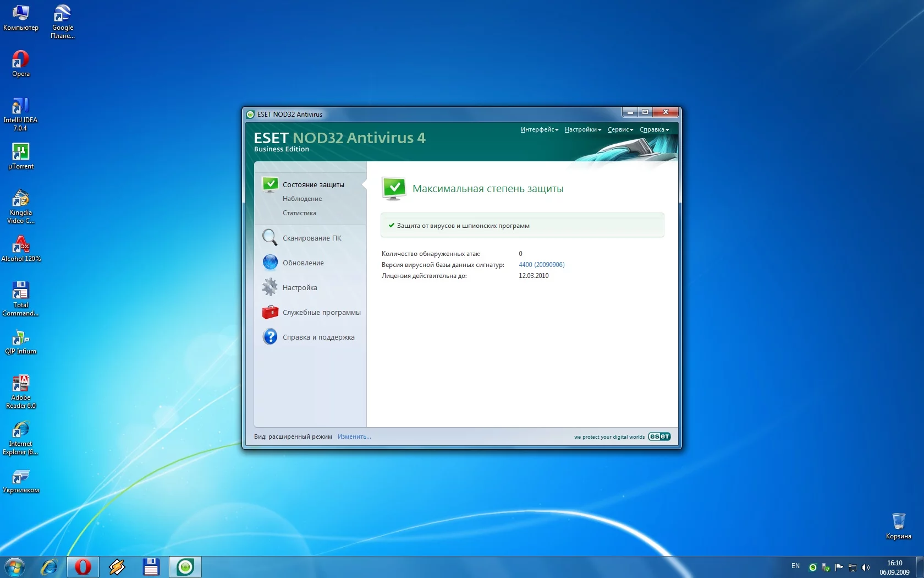Open the Action Center flag icon
The image size is (924, 578).
pyautogui.click(x=839, y=568)
